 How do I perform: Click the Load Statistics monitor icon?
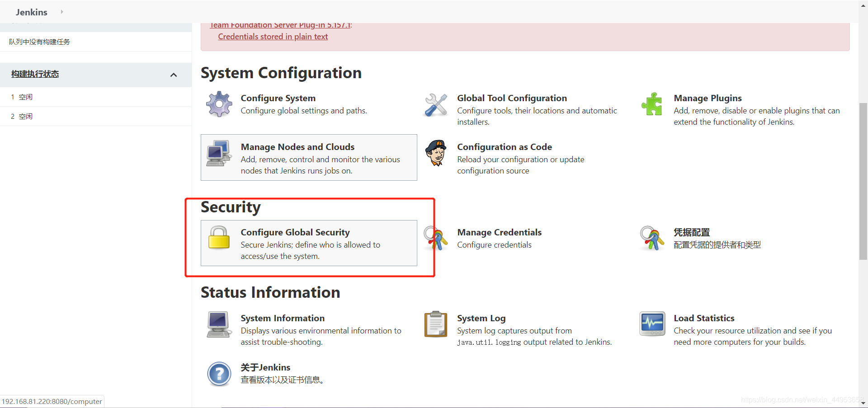click(x=652, y=324)
